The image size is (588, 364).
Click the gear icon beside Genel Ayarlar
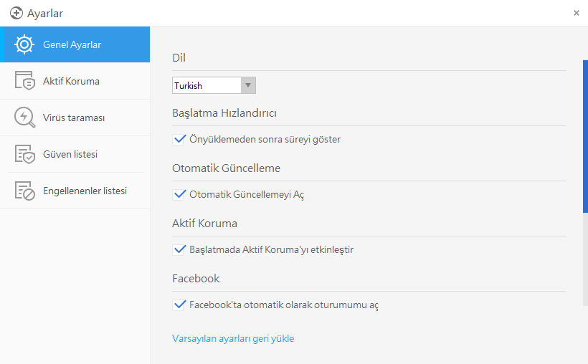tap(24, 44)
